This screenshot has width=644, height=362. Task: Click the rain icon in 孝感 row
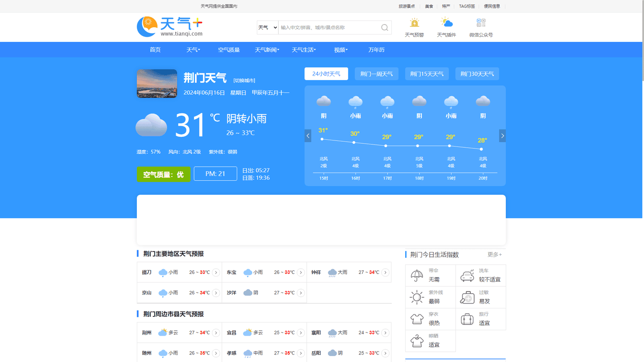248,354
